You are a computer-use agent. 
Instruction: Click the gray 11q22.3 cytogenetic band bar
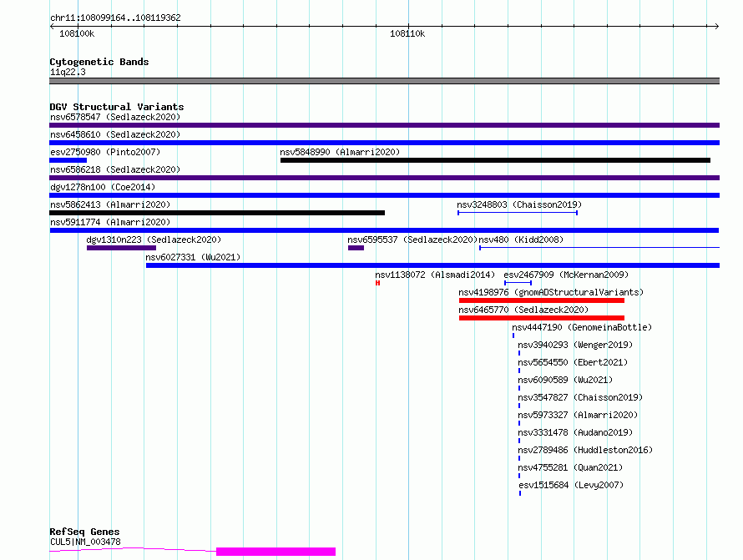[x=384, y=81]
